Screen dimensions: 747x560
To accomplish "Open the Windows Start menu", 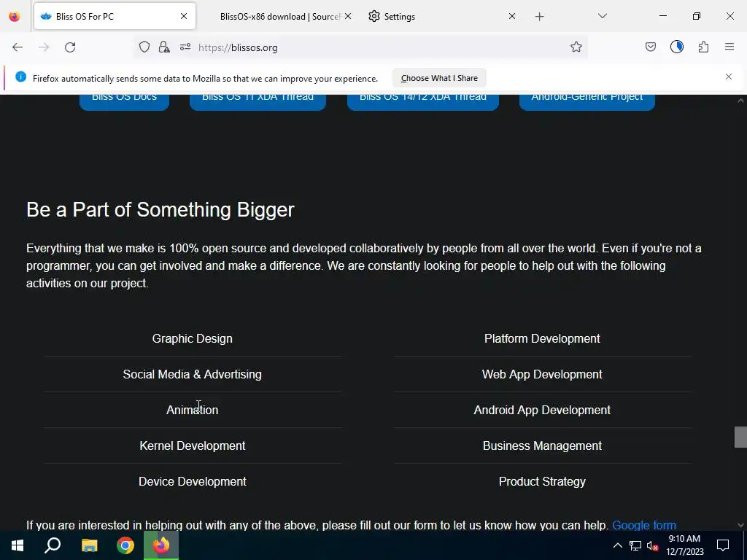I will coord(18,545).
